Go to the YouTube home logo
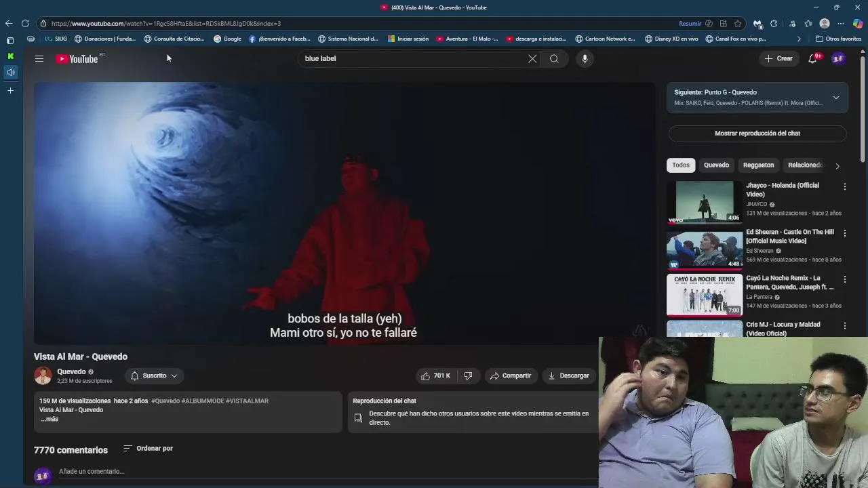This screenshot has height=488, width=868. (x=77, y=59)
